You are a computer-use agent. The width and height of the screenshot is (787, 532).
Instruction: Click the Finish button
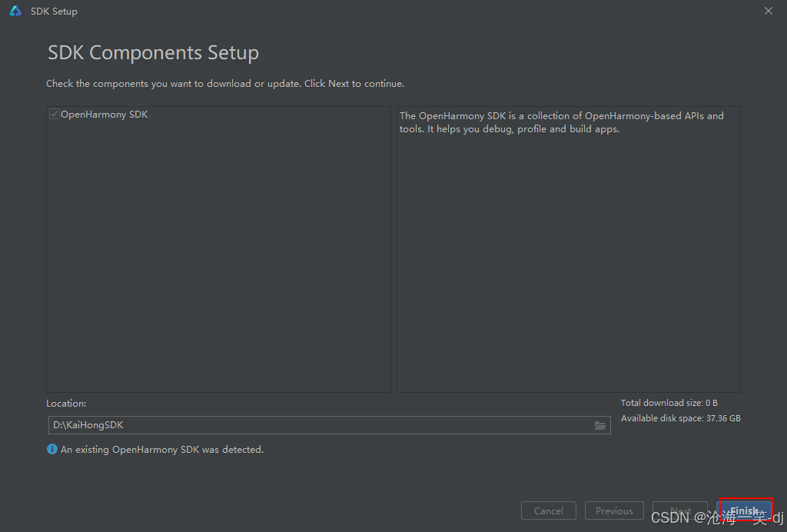click(x=745, y=510)
